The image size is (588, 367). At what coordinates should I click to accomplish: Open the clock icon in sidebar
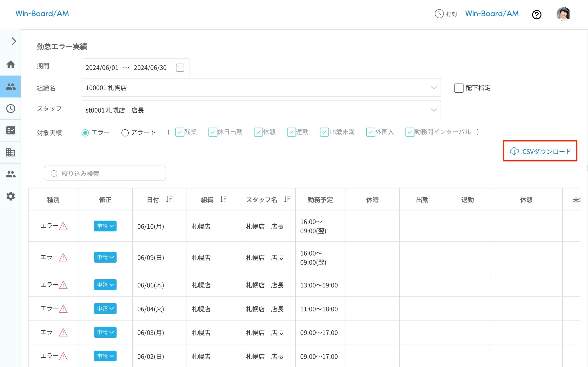pos(10,108)
